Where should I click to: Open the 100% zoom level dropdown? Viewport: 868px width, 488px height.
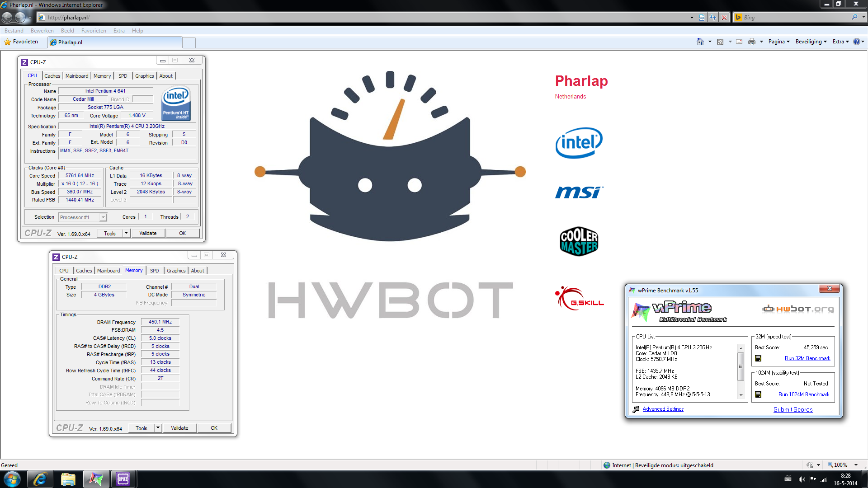tap(856, 465)
